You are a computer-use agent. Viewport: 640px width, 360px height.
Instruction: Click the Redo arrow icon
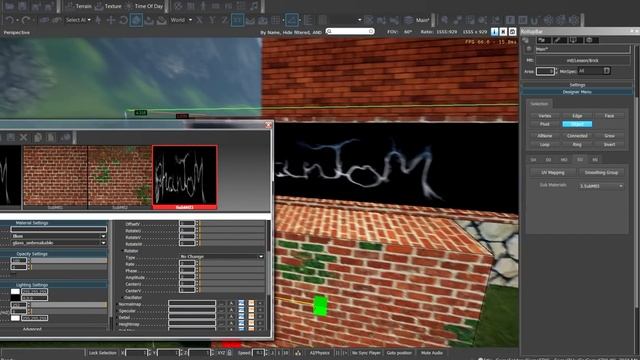click(26, 20)
